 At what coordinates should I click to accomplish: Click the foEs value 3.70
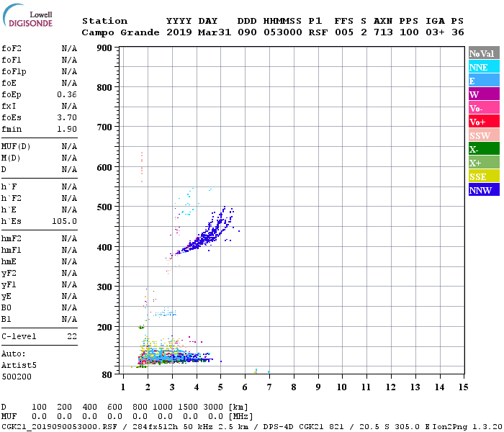[67, 117]
